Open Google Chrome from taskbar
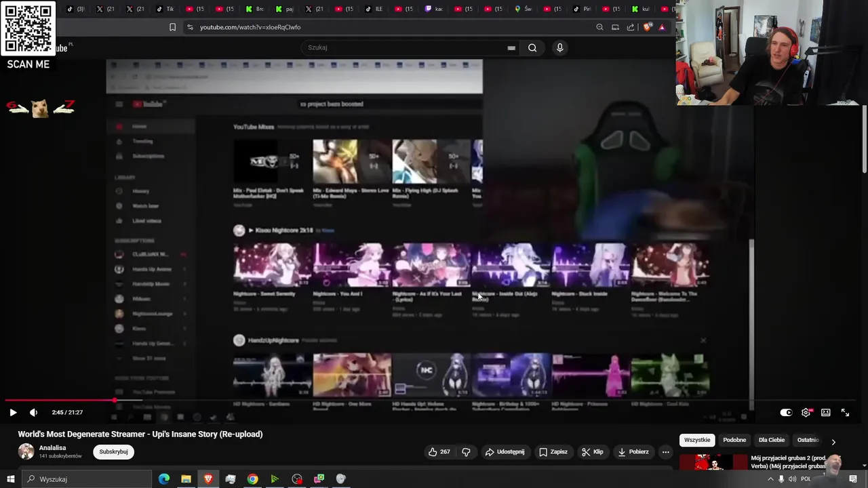This screenshot has width=868, height=488. coord(252,479)
